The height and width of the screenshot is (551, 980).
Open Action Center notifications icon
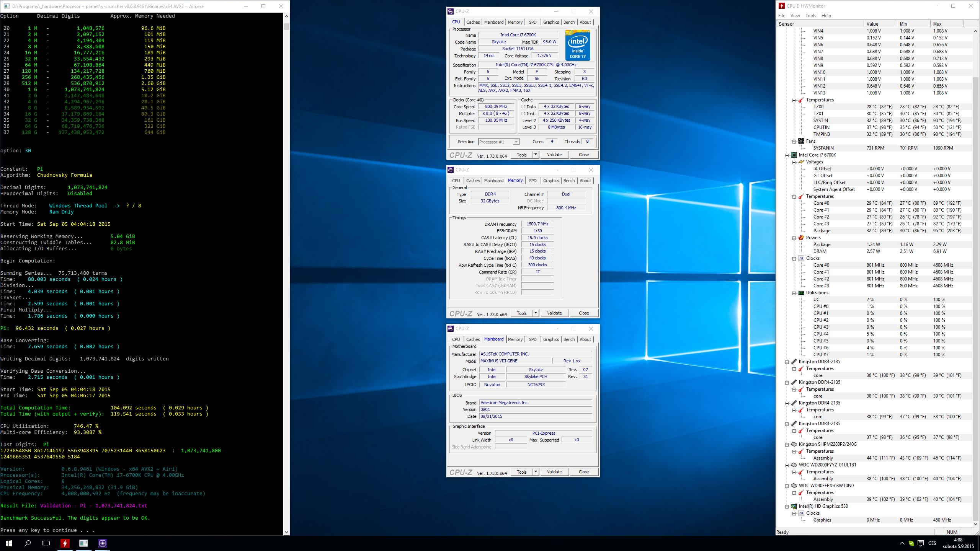tap(921, 543)
